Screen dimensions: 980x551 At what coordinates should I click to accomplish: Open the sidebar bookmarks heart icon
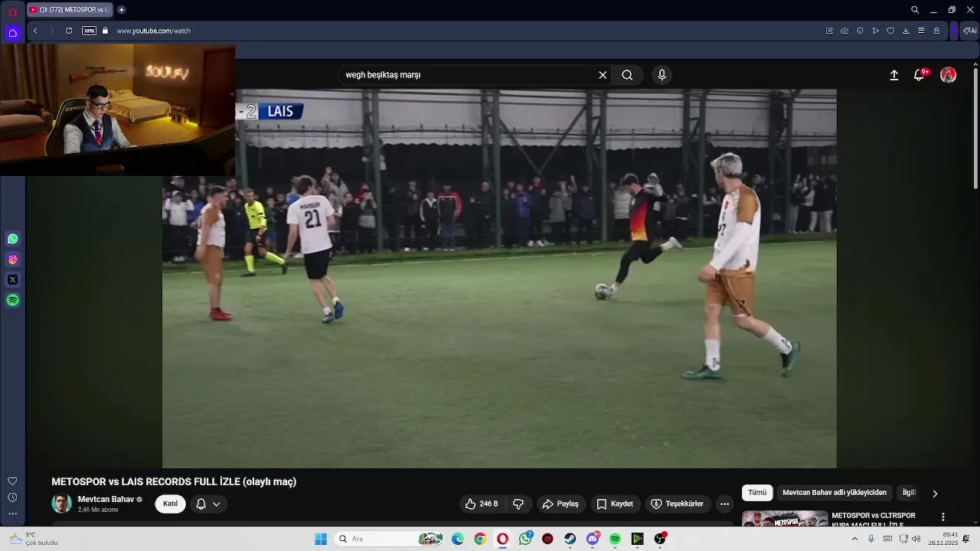point(12,481)
